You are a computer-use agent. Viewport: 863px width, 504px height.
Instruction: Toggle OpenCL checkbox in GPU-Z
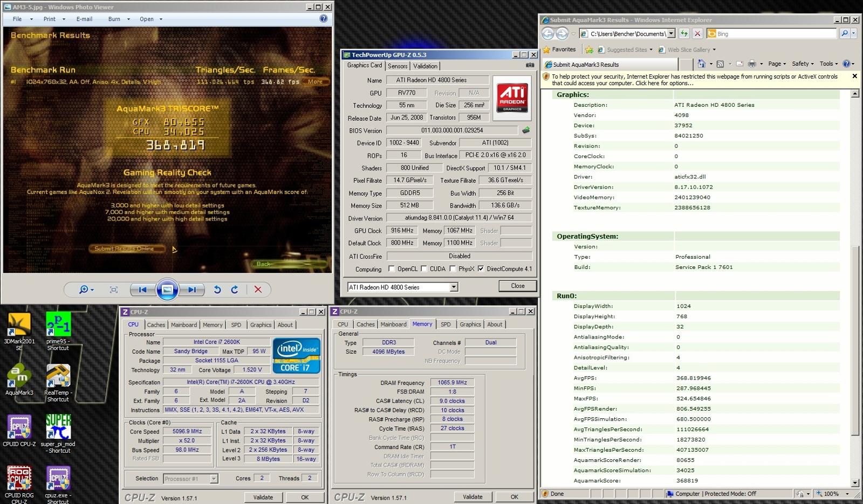(x=392, y=268)
